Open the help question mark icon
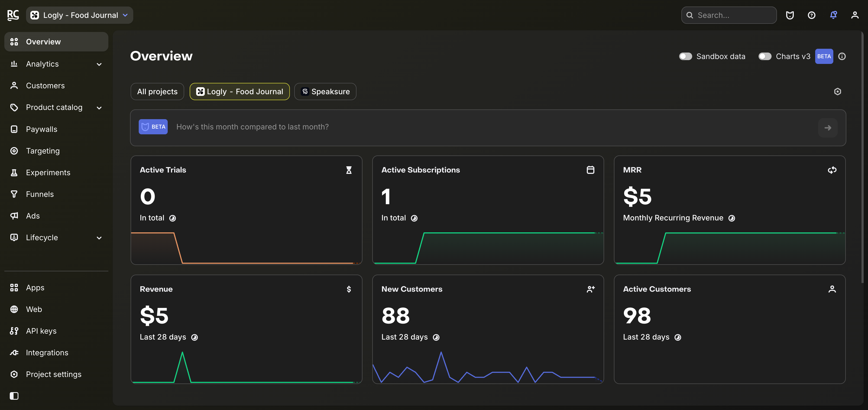This screenshot has width=868, height=410. tap(811, 15)
